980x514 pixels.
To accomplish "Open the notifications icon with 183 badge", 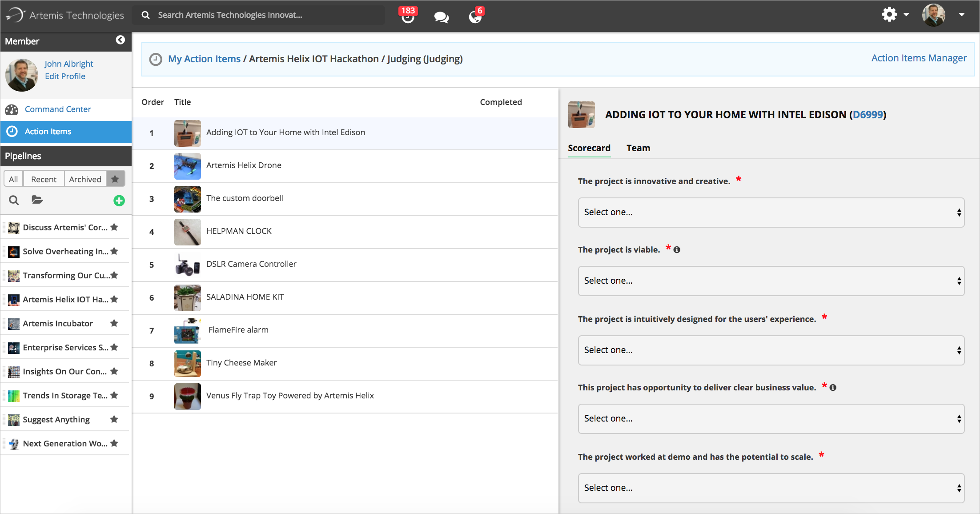I will [408, 16].
